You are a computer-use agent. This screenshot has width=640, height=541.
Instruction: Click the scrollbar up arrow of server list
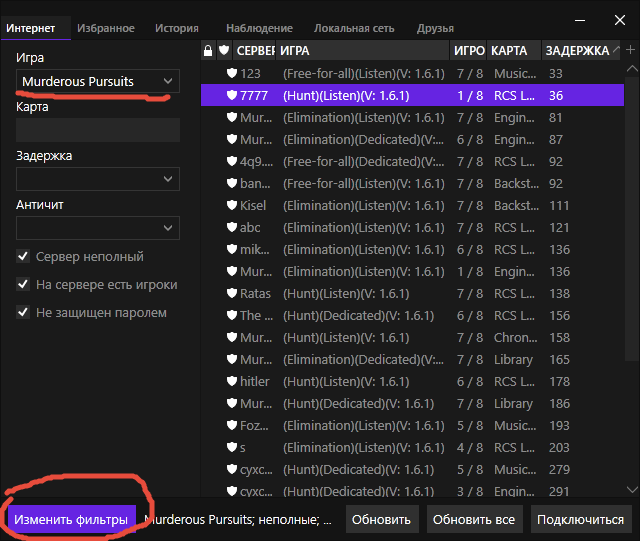point(632,69)
